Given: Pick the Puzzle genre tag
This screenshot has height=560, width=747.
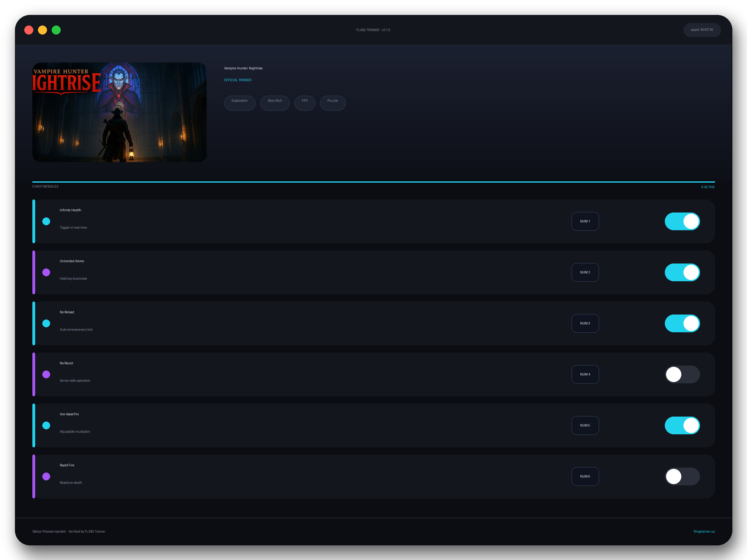Looking at the screenshot, I should coord(333,103).
